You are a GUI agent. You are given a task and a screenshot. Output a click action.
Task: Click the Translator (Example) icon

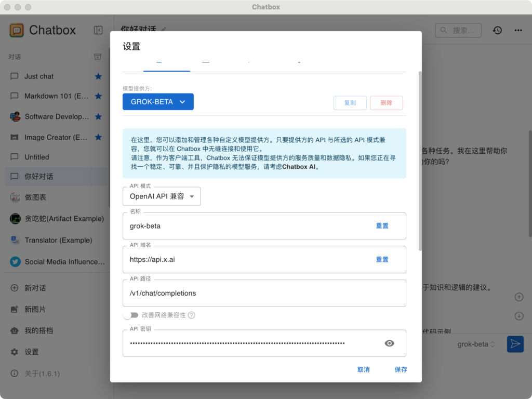click(15, 240)
